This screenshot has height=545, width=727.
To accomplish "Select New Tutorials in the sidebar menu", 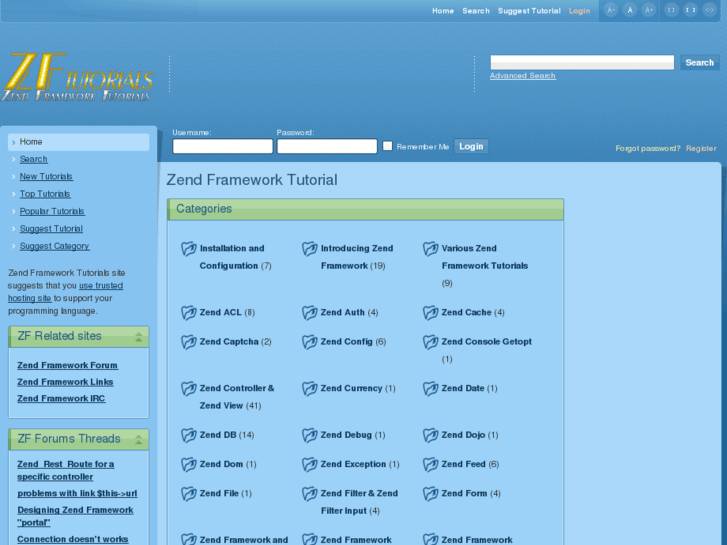I will click(46, 177).
